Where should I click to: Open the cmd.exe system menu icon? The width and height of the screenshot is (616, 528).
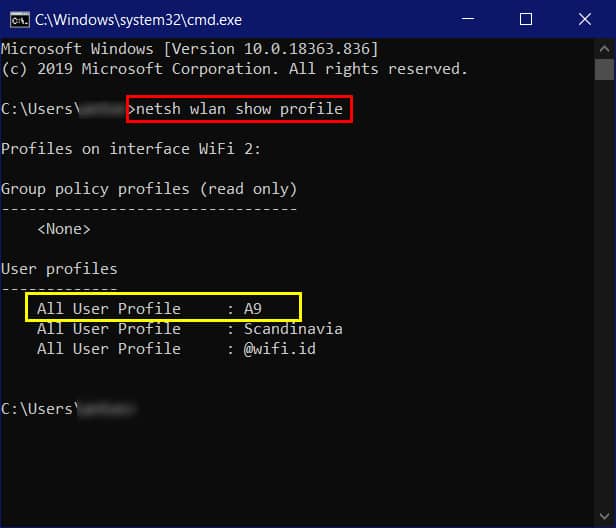click(x=20, y=20)
